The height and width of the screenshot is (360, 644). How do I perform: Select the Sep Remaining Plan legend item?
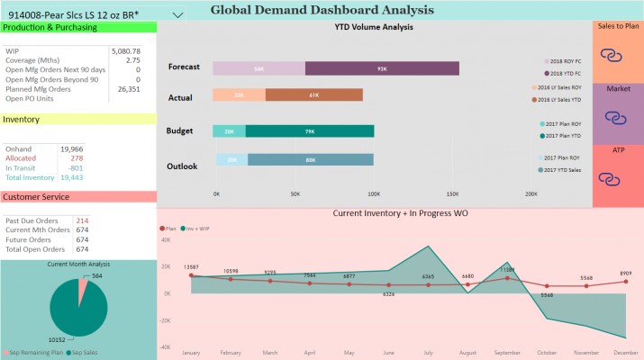pyautogui.click(x=33, y=353)
